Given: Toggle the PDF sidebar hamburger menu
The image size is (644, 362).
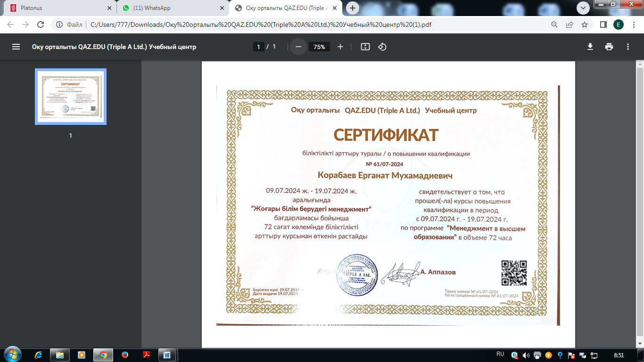Looking at the screenshot, I should tap(16, 47).
